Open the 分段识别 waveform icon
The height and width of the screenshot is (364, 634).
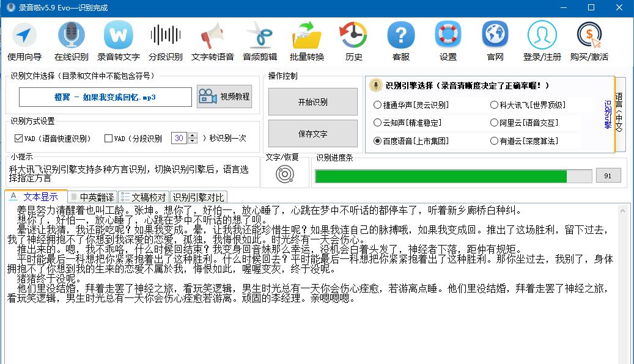pyautogui.click(x=165, y=41)
